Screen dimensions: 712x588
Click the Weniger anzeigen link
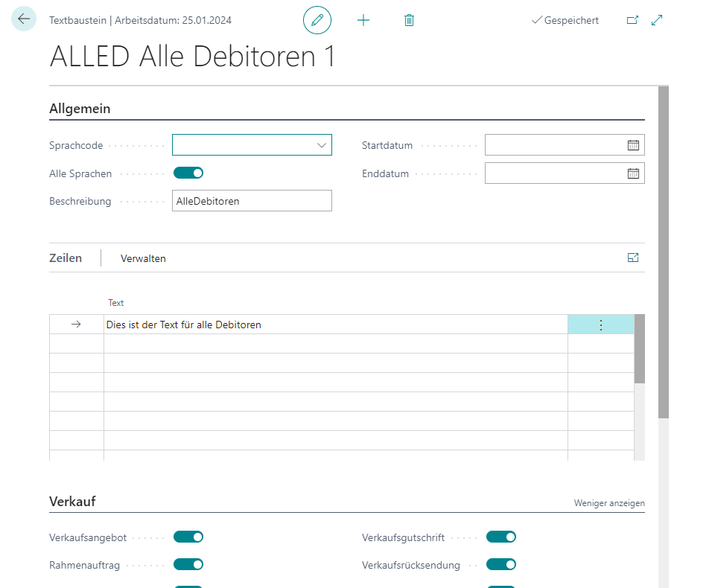click(x=609, y=503)
